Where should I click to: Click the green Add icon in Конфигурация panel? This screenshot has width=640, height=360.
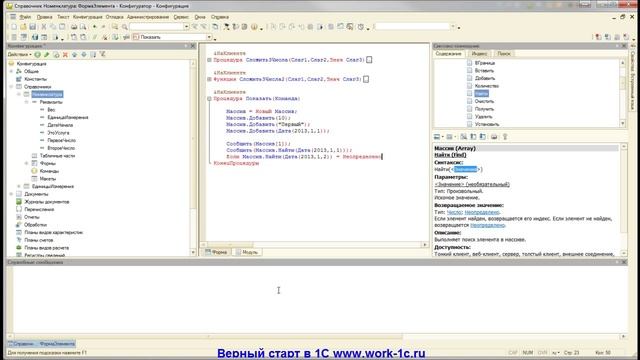click(x=38, y=54)
